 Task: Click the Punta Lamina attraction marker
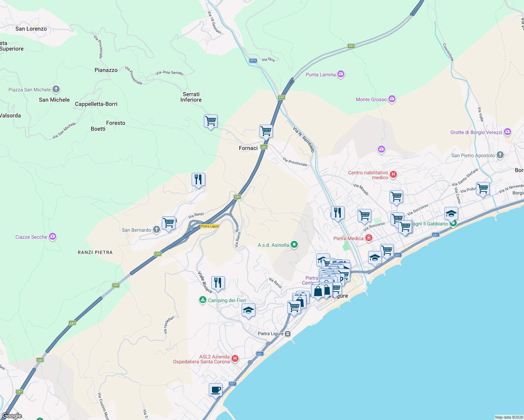340,74
